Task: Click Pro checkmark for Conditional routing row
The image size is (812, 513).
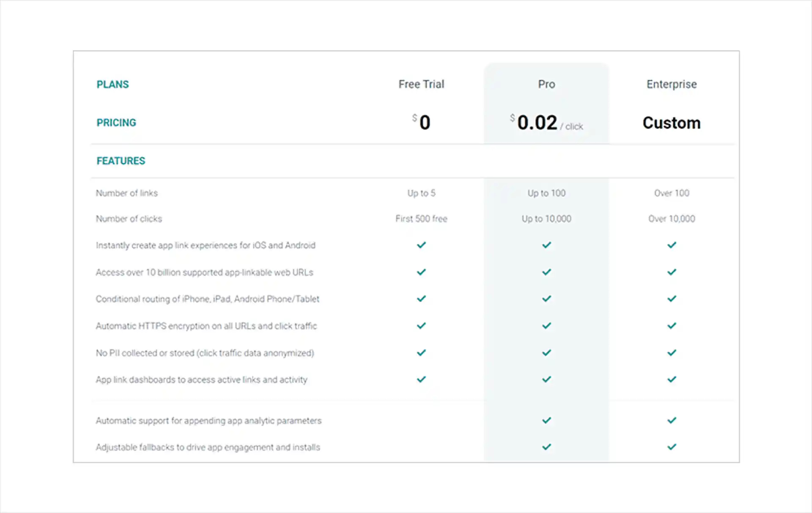Action: pos(546,299)
